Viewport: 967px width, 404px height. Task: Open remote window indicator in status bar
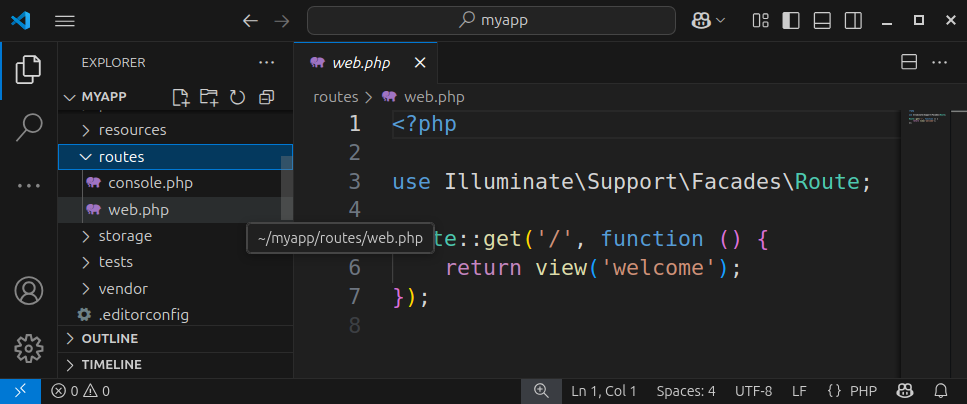coord(20,390)
